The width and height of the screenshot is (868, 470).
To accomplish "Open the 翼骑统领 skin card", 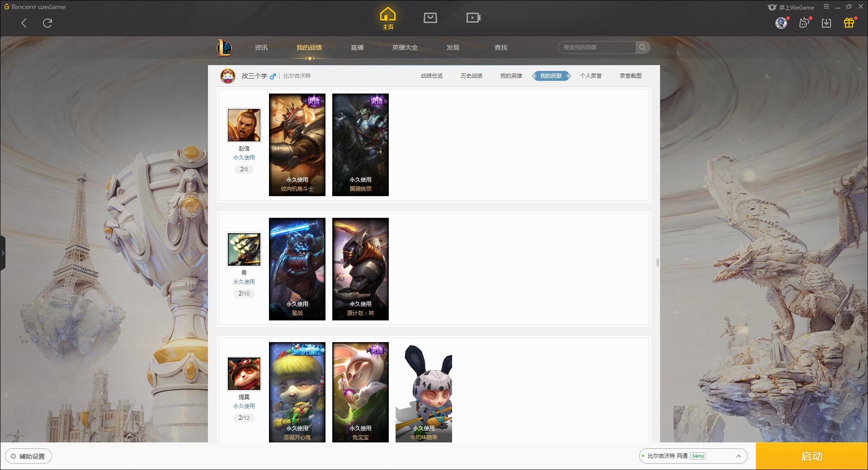I will pyautogui.click(x=360, y=145).
